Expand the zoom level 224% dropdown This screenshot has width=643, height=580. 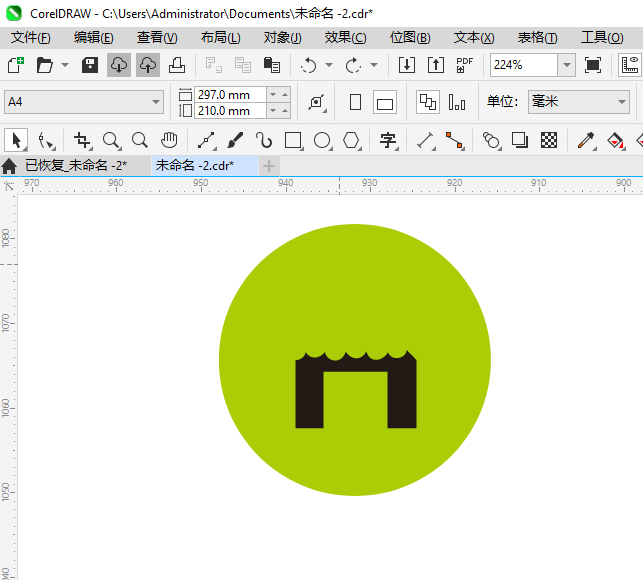point(567,65)
